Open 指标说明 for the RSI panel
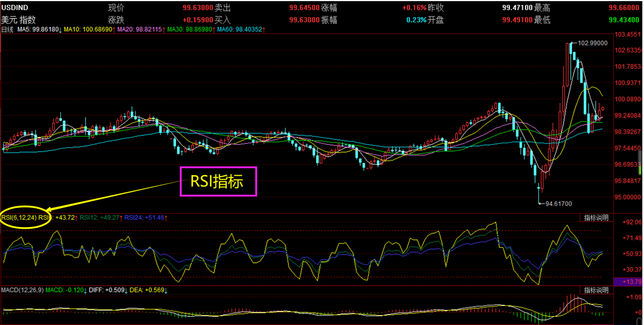This screenshot has width=644, height=325. click(x=596, y=218)
